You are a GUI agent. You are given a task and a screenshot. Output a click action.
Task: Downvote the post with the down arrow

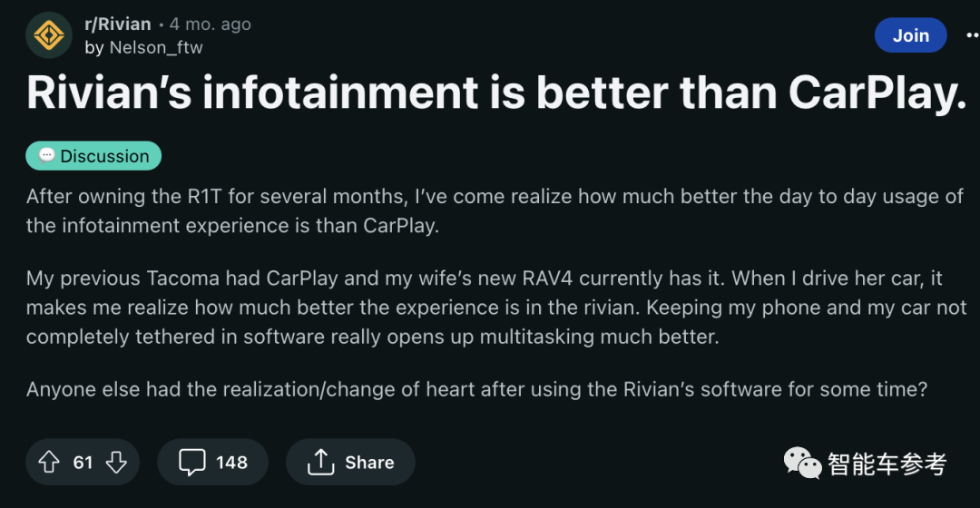[116, 463]
